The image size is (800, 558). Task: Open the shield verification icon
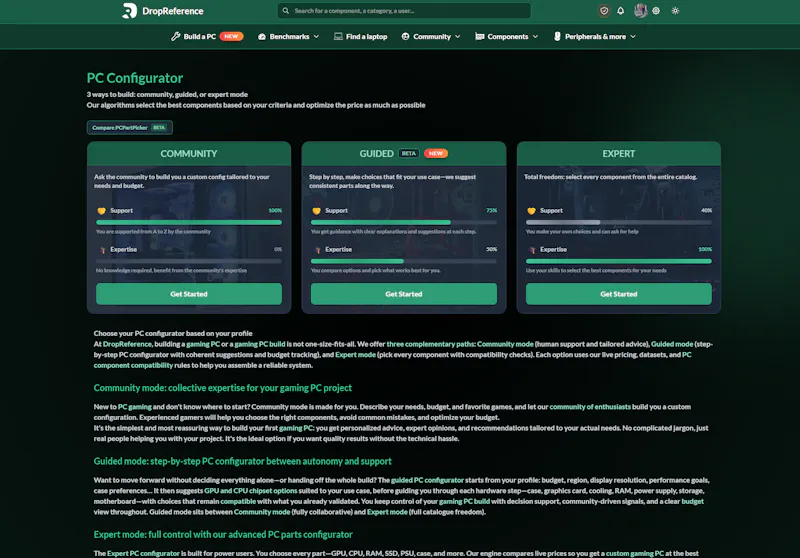[x=604, y=11]
